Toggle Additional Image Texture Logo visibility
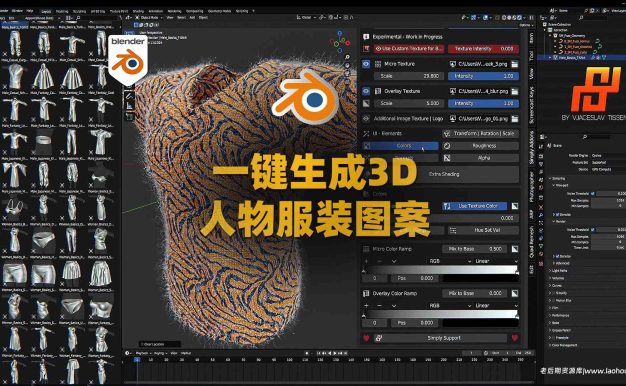This screenshot has height=386, width=626. pyautogui.click(x=366, y=119)
